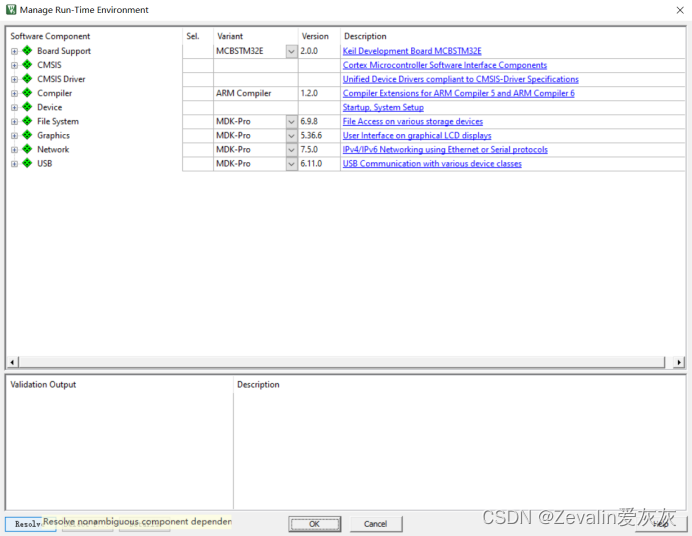The image size is (692, 536).
Task: Select the 1.2.0 version cell
Action: click(319, 93)
